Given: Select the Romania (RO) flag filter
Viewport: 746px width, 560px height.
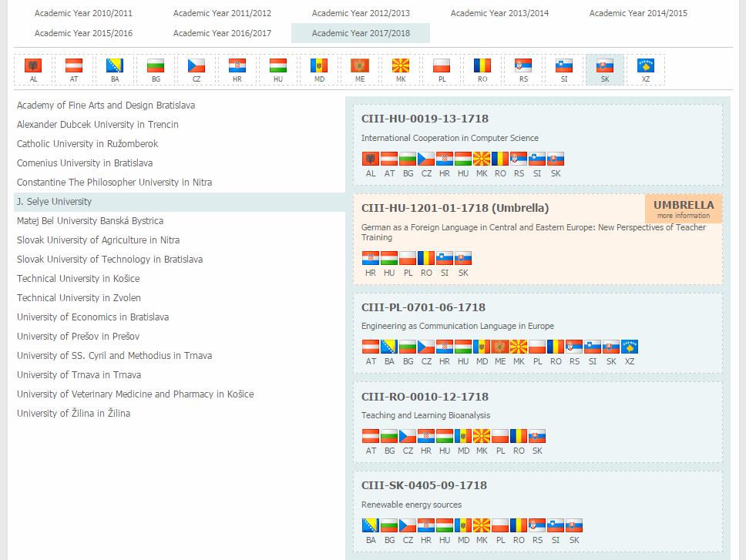Looking at the screenshot, I should click(482, 69).
